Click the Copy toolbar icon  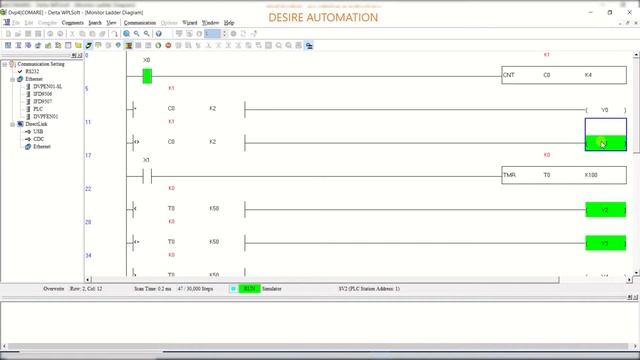tap(82, 33)
